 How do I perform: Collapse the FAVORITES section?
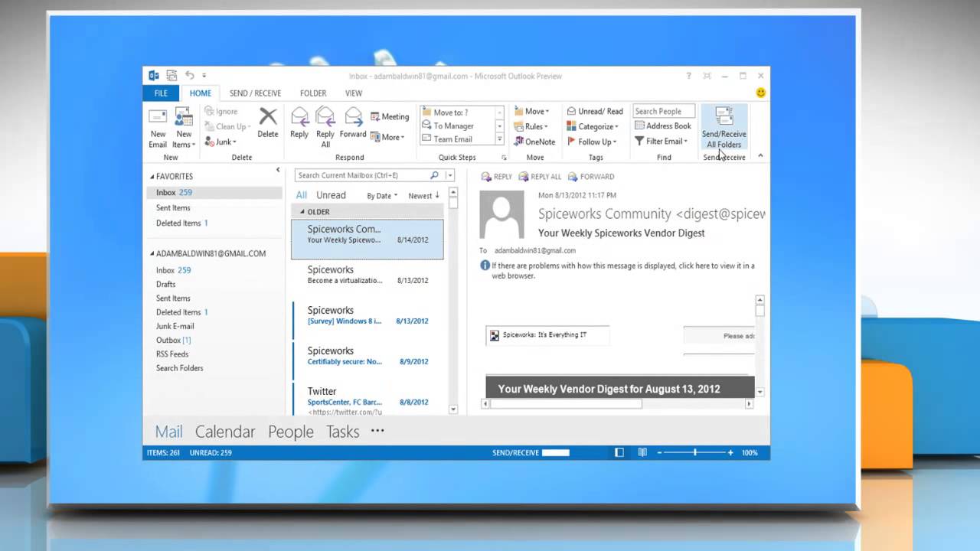point(152,177)
